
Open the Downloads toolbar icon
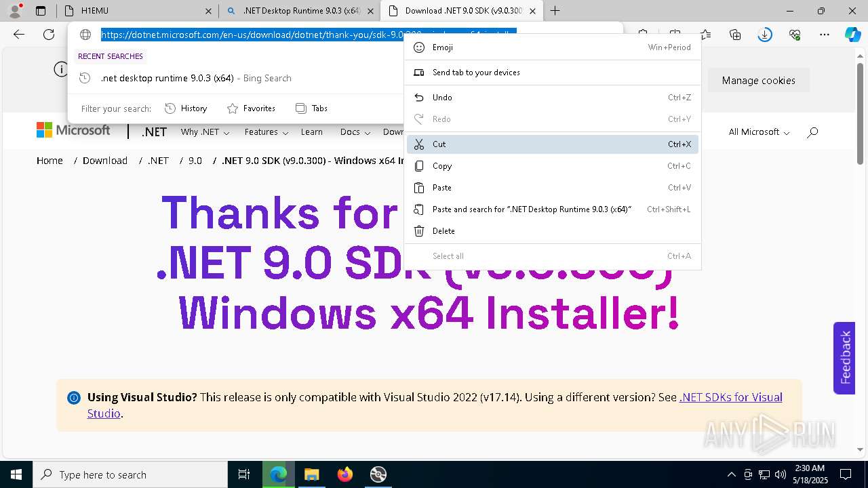point(765,35)
